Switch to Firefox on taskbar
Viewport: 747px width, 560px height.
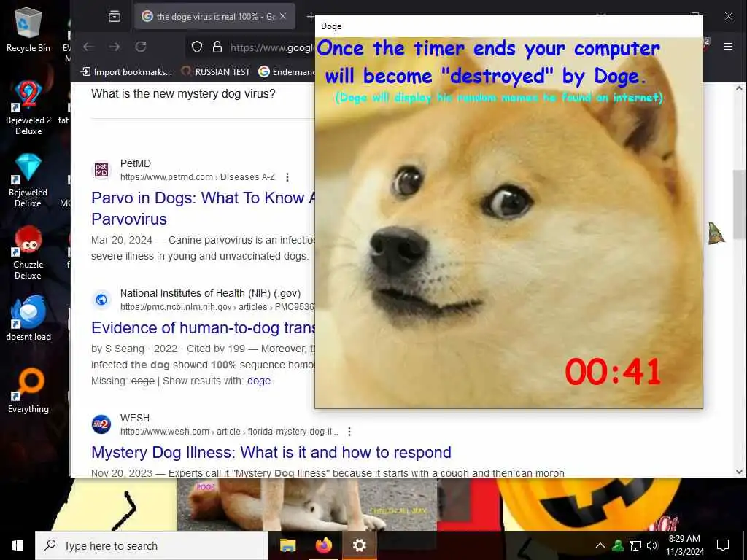coord(324,545)
